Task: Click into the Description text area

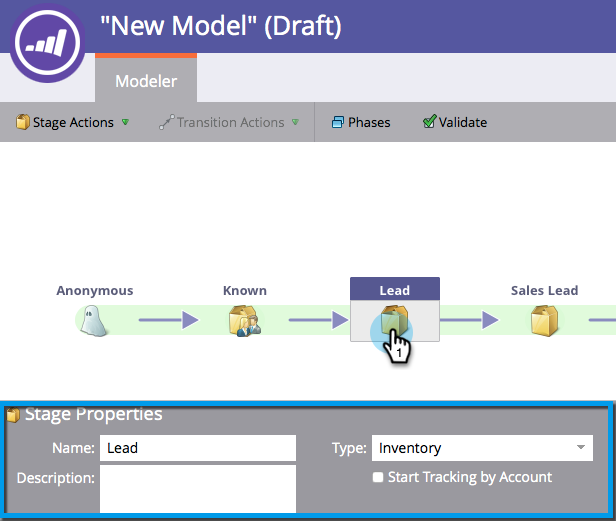Action: pos(198,489)
